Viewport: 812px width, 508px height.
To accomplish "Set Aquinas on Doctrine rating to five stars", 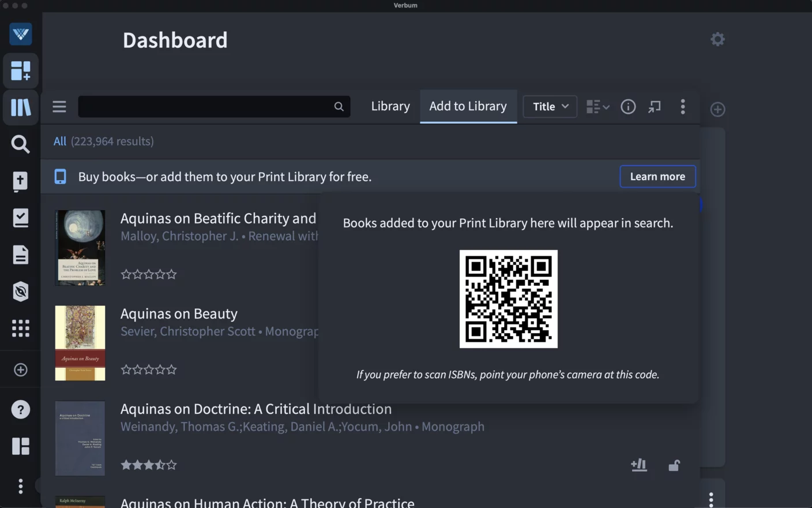I will point(171,465).
